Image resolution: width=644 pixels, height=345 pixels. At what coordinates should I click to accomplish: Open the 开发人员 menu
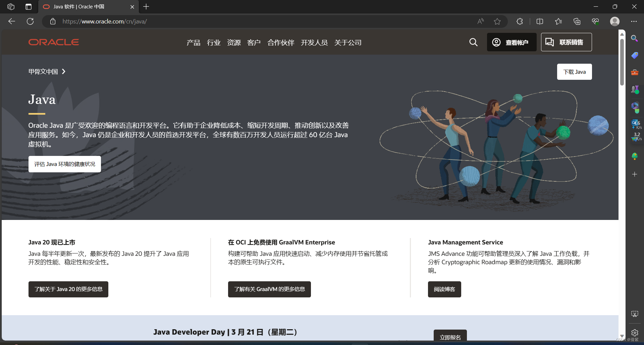[314, 43]
